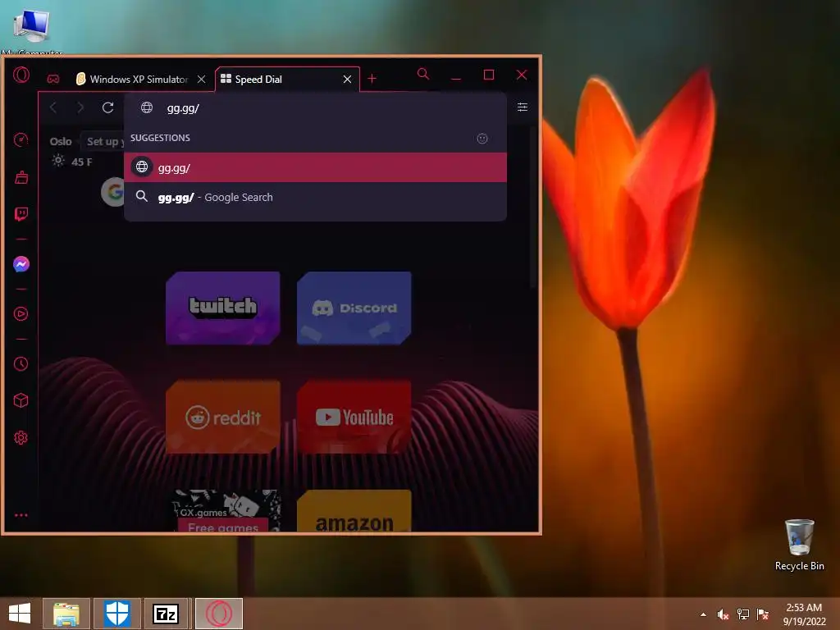Open Action Center flag tray icon
Screen dimensions: 840x630
763,614
